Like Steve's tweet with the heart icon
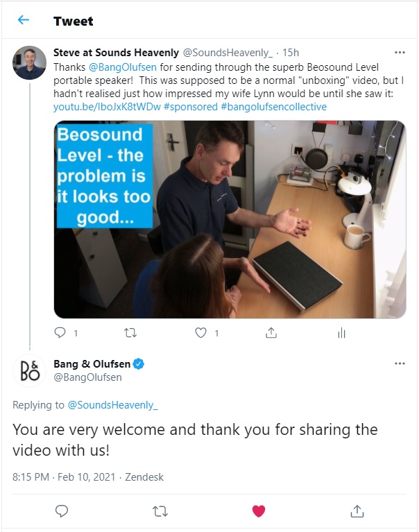419x532 pixels. pyautogui.click(x=201, y=333)
